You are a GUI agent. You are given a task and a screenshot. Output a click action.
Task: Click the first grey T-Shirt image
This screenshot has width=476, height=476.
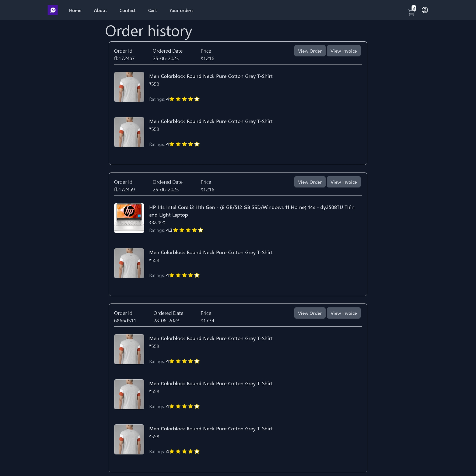129,87
